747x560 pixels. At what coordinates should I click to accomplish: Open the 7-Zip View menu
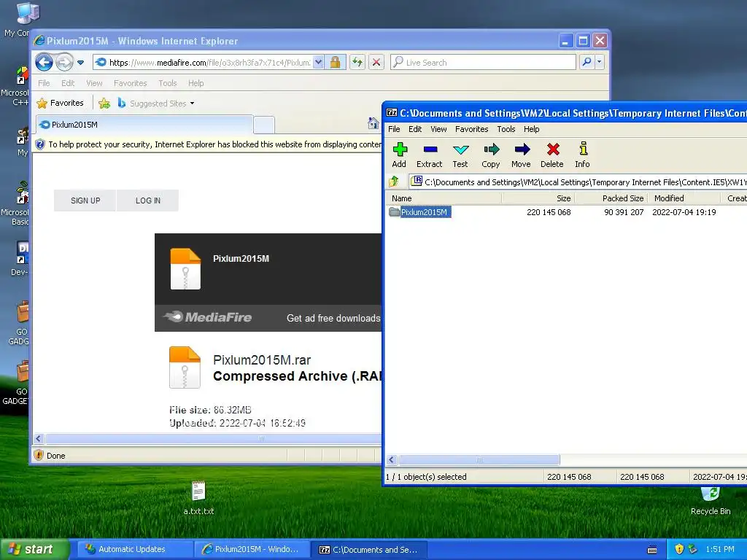coord(438,129)
